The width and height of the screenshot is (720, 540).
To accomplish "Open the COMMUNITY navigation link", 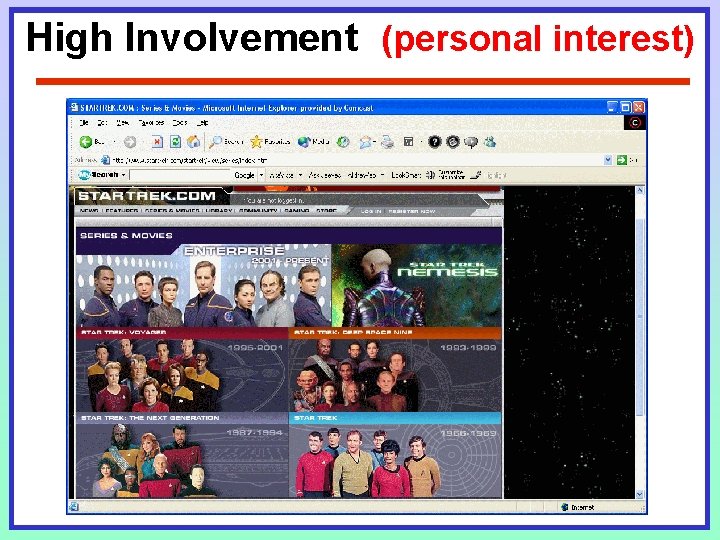I will point(258,211).
